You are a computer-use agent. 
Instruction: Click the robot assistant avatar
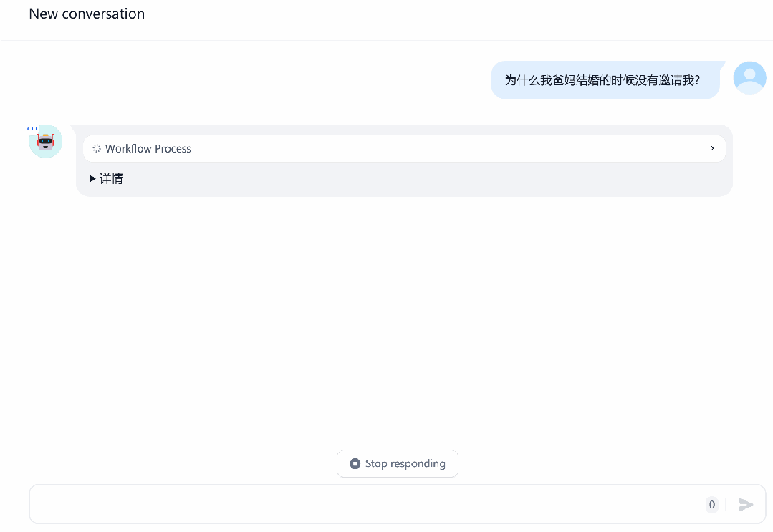45,142
